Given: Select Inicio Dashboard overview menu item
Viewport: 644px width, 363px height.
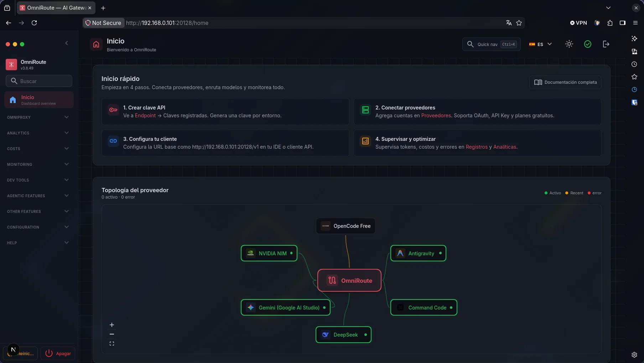Looking at the screenshot, I should pyautogui.click(x=39, y=100).
